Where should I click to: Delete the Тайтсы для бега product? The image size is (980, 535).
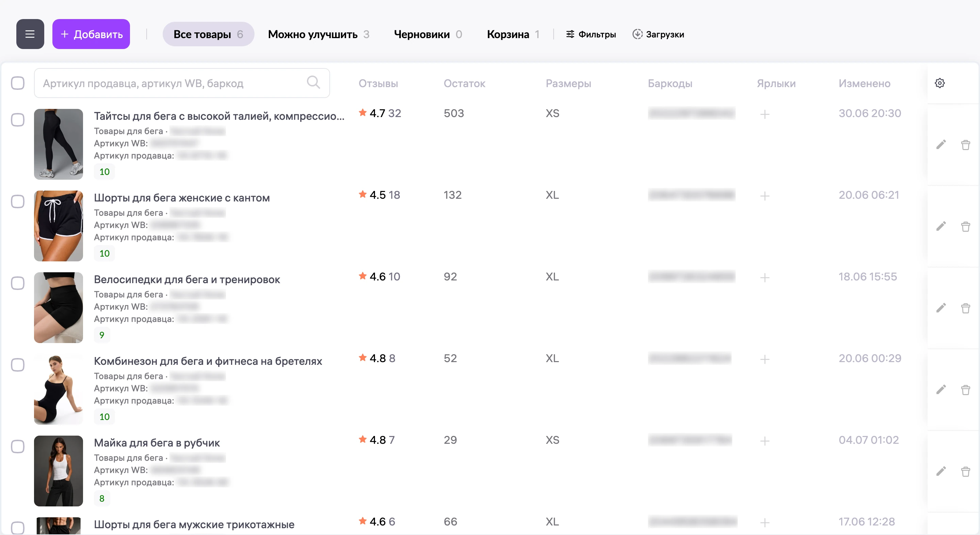(965, 145)
